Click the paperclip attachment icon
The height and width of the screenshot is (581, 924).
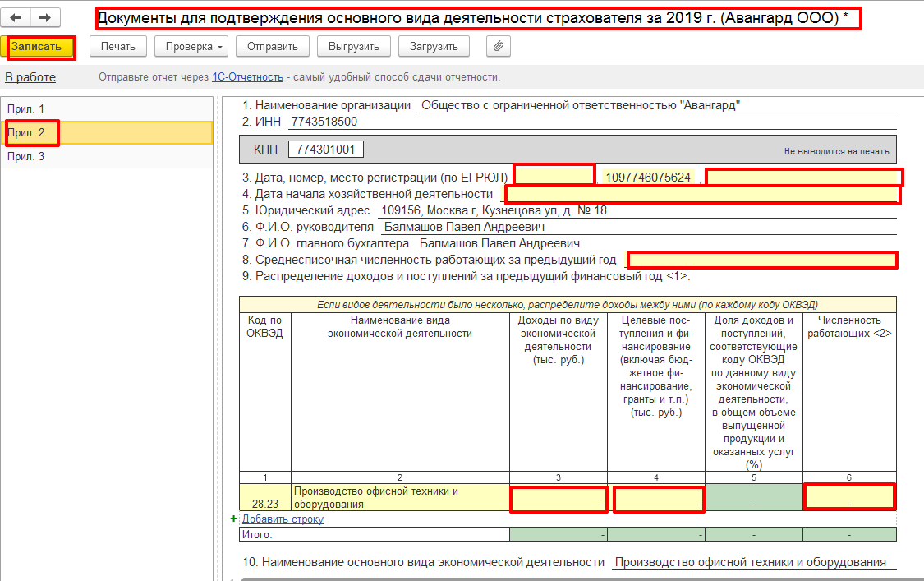coord(498,47)
